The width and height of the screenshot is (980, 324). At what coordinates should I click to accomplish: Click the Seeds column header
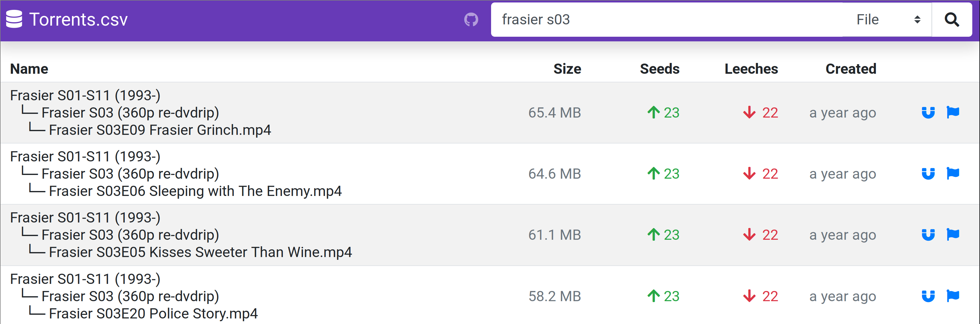[x=659, y=69]
